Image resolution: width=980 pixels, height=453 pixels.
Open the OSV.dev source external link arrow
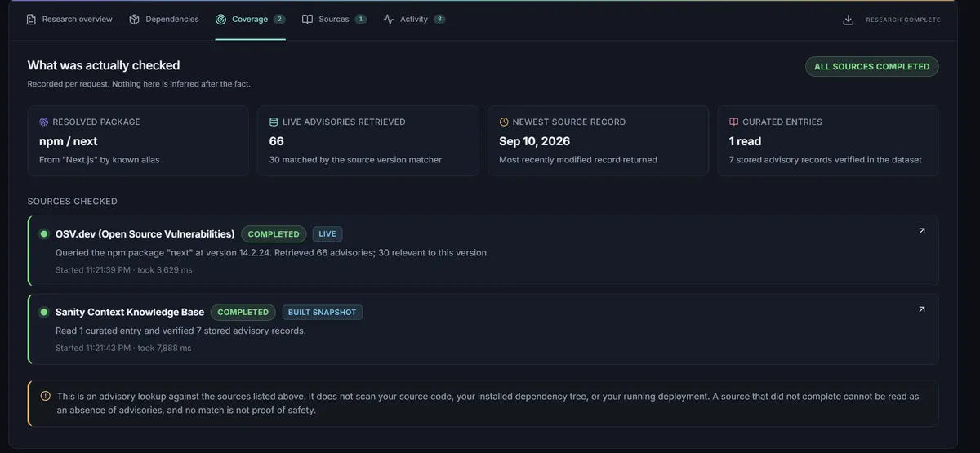(922, 231)
